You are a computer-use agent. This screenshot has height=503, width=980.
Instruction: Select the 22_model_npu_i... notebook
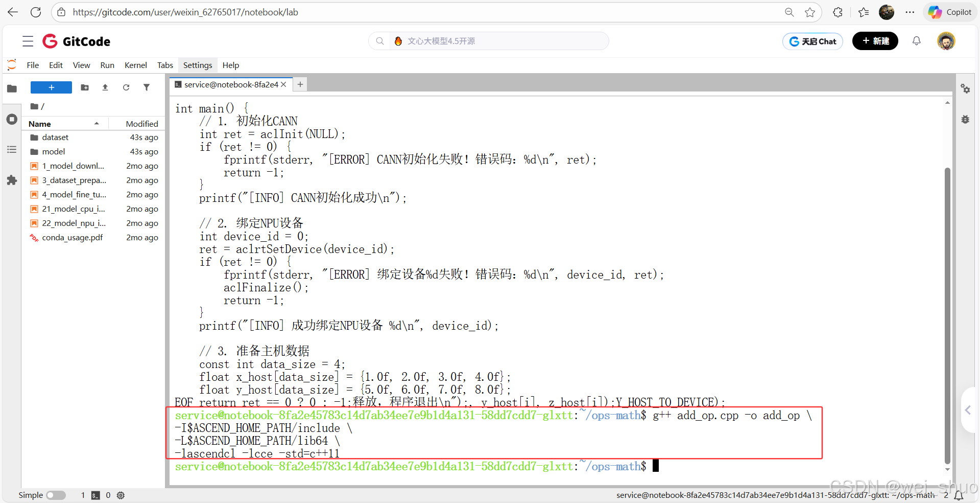[93, 223]
